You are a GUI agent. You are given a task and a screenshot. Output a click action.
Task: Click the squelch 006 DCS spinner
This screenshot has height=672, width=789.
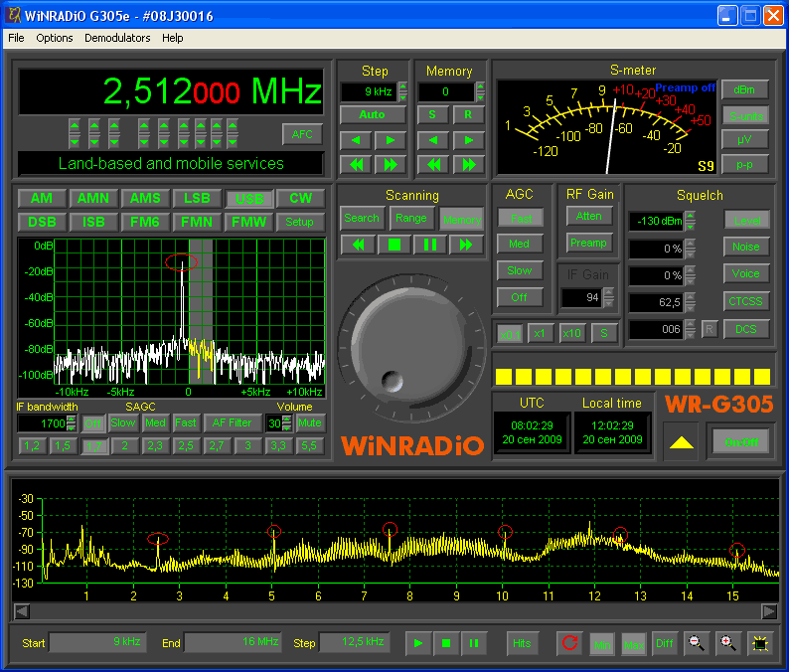pos(690,329)
